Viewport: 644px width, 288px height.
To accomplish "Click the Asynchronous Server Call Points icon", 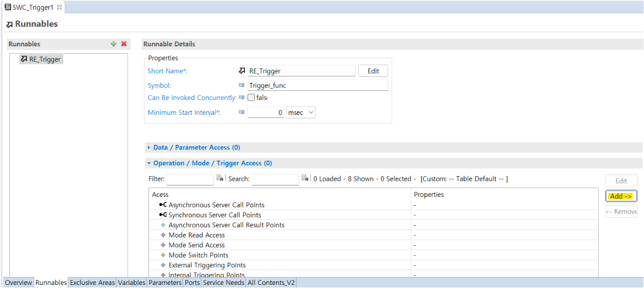I will [163, 205].
